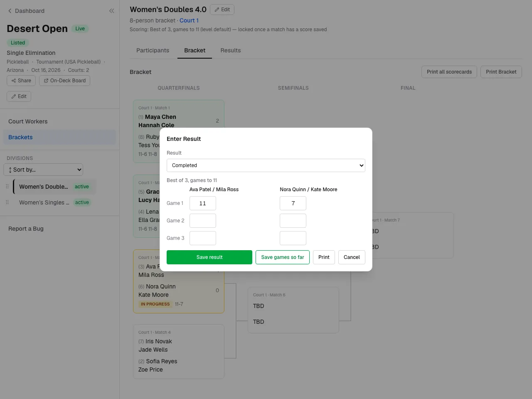Screen dimensions: 532x399
Task: Click Game 1 score for Nora Quinn / Kate Moore
Action: point(293,203)
